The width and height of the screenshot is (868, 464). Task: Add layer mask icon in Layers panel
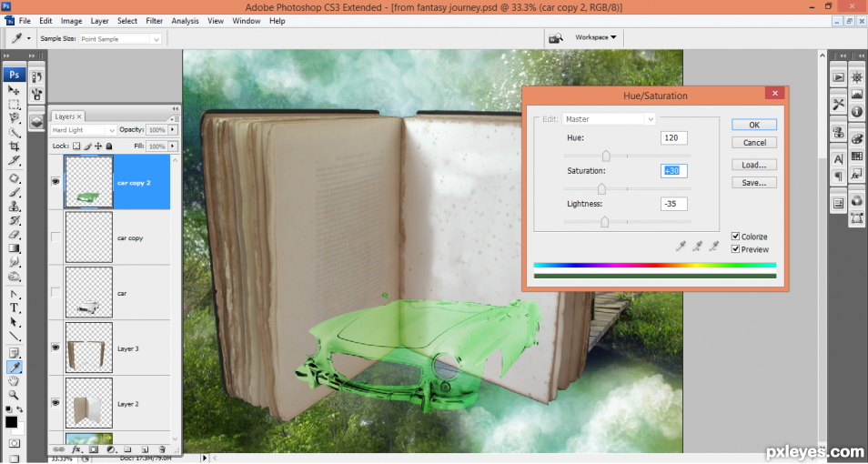click(94, 449)
